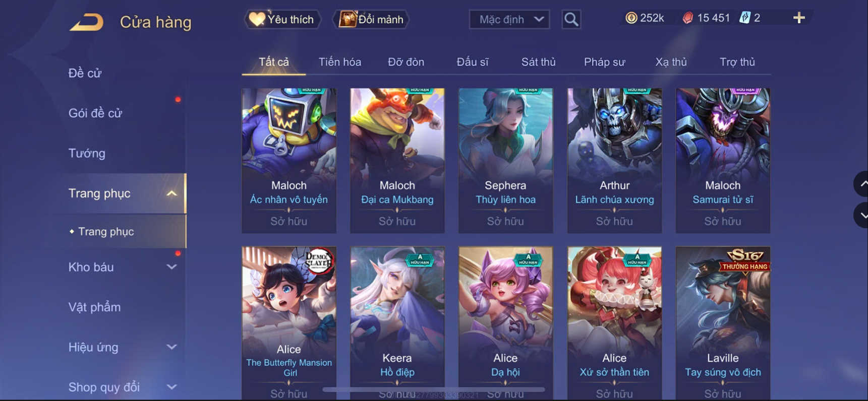The height and width of the screenshot is (401, 868).
Task: Click the up arrow on right edge
Action: click(862, 184)
